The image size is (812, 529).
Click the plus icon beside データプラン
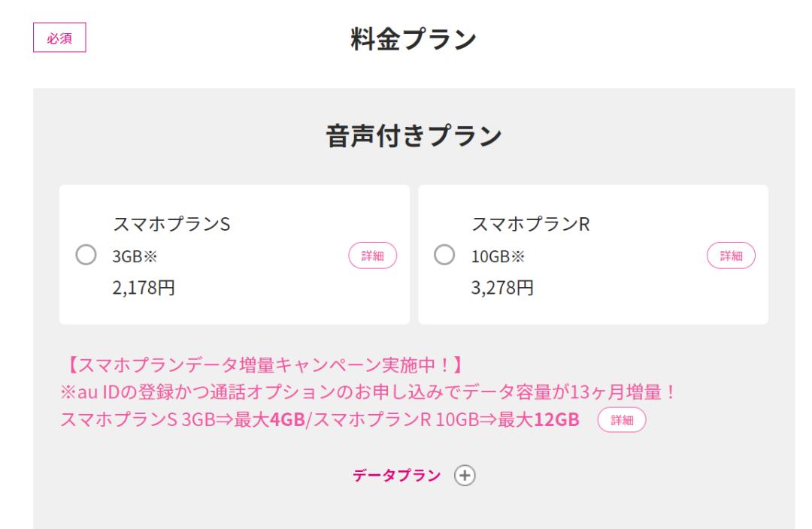[466, 476]
